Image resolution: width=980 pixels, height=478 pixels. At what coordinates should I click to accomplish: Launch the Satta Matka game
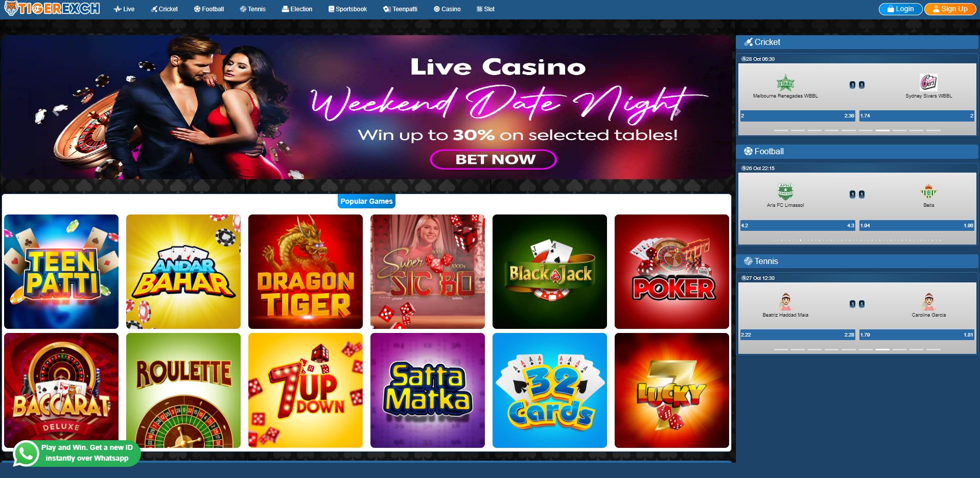pyautogui.click(x=428, y=391)
